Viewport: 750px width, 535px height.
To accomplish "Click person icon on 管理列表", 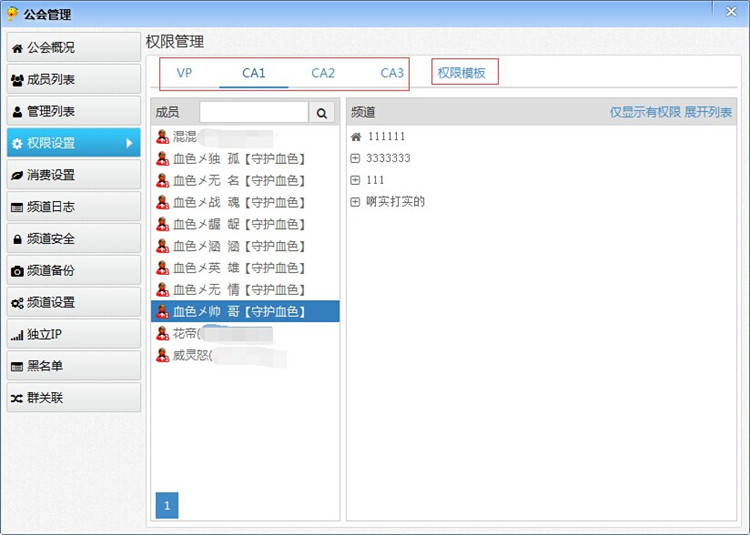I will tap(17, 112).
